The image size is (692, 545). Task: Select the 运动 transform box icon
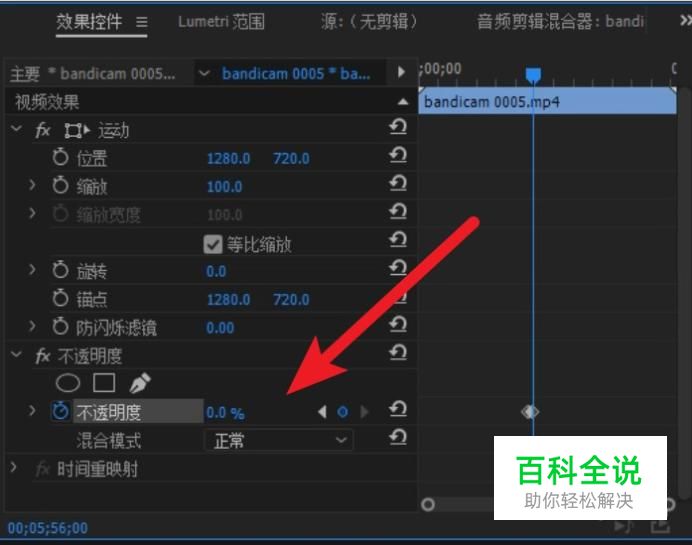(x=76, y=131)
